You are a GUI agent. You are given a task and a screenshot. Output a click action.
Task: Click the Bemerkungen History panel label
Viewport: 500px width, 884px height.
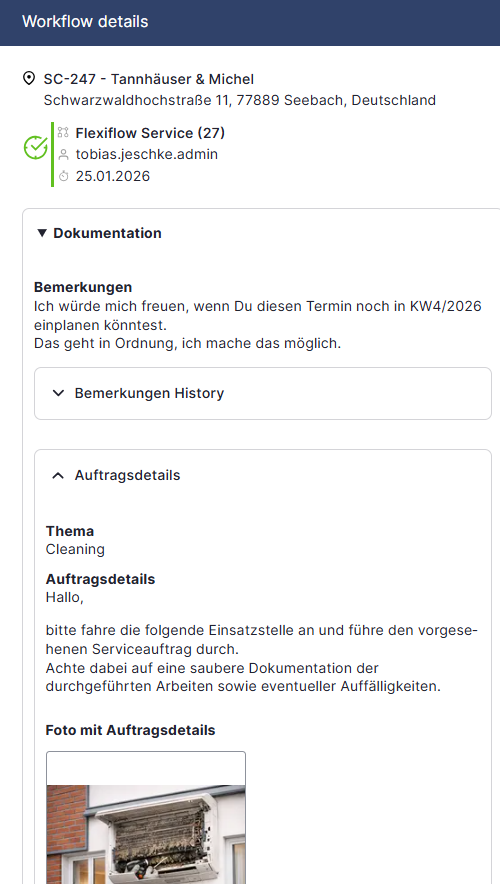click(149, 393)
